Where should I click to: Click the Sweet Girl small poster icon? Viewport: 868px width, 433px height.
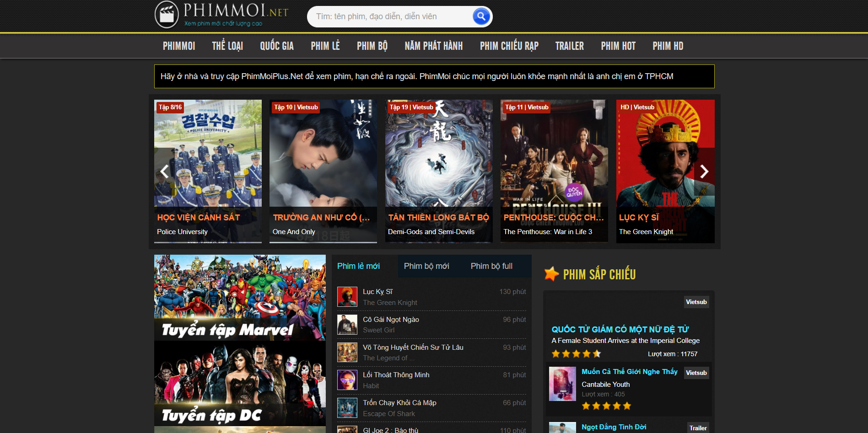[x=347, y=325]
